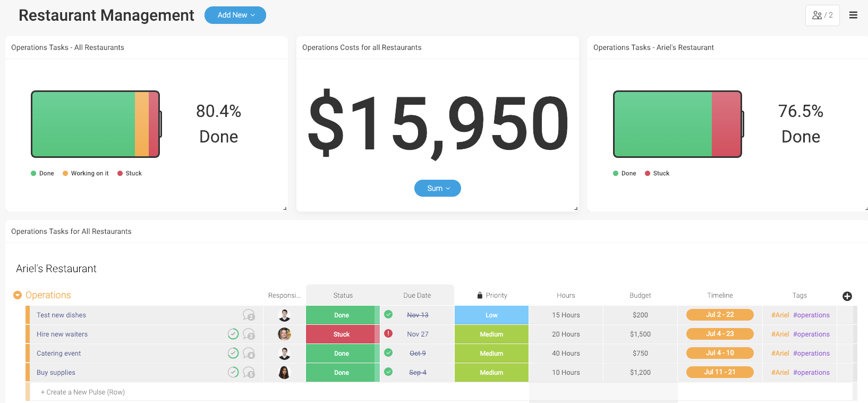Open the Add New dropdown
868x403 pixels.
tap(235, 15)
